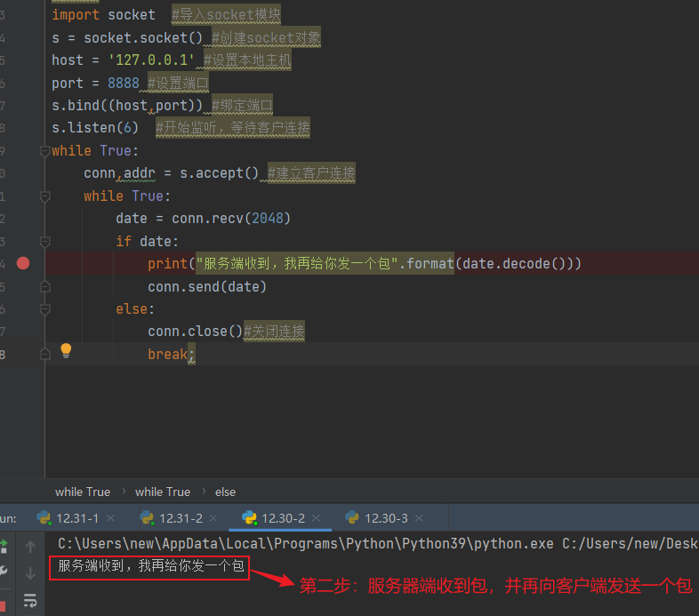
Task: Click 's.listen(6)' in the editor
Action: coord(95,128)
